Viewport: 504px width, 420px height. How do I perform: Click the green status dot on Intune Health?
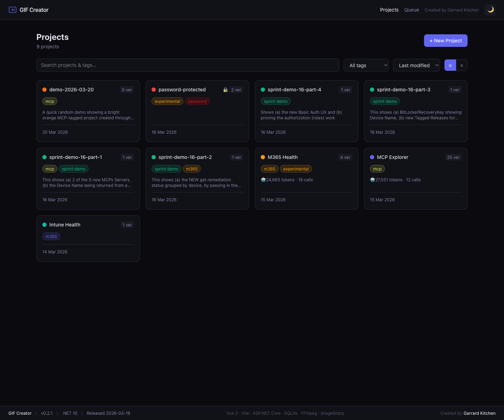[x=44, y=225]
